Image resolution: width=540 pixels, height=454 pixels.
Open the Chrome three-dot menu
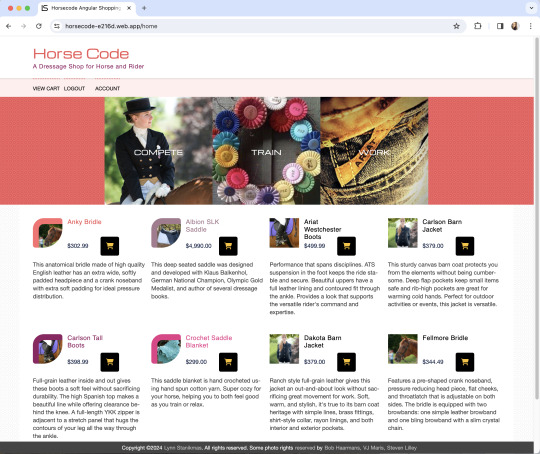coord(531,26)
